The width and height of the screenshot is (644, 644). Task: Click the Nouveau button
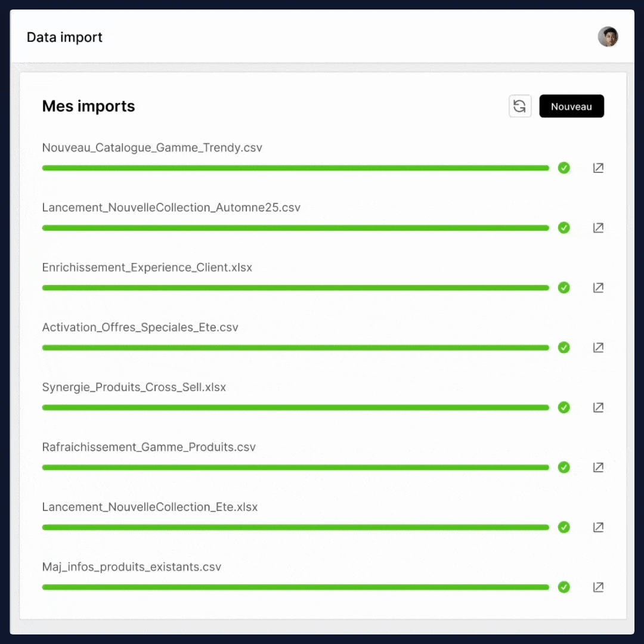[571, 106]
